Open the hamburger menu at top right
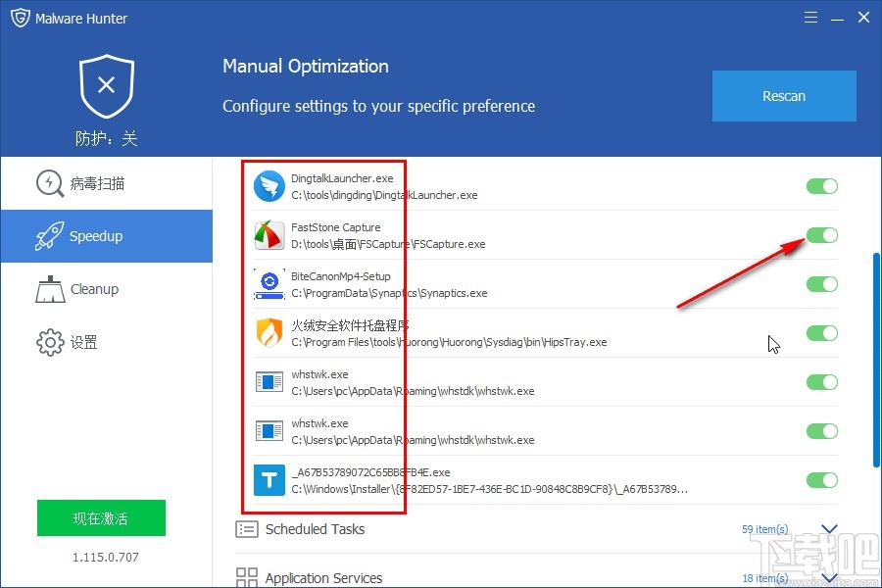The image size is (882, 588). tap(811, 17)
